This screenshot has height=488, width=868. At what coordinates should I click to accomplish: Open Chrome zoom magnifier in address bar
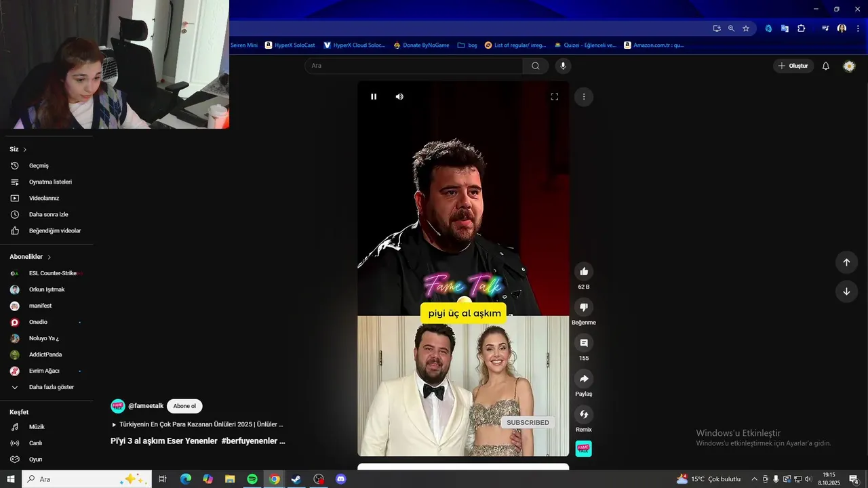[731, 28]
